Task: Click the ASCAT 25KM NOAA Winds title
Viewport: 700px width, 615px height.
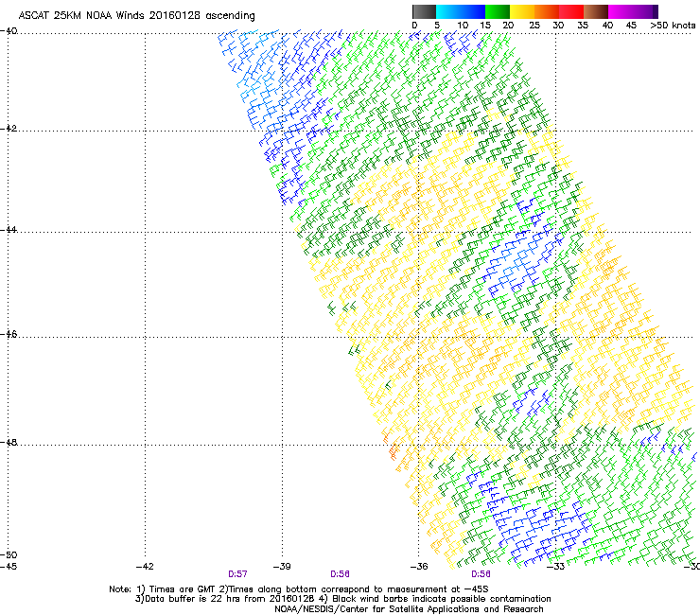Action: [x=136, y=16]
